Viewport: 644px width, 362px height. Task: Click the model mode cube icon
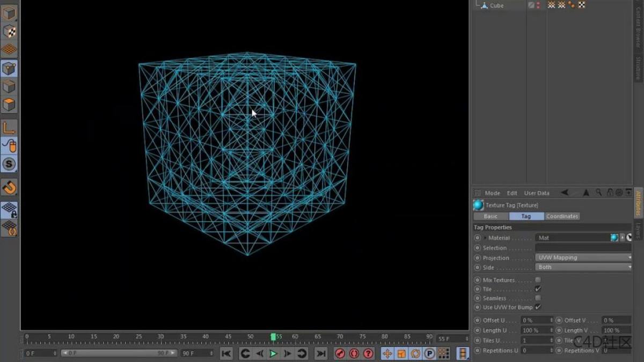pyautogui.click(x=9, y=12)
